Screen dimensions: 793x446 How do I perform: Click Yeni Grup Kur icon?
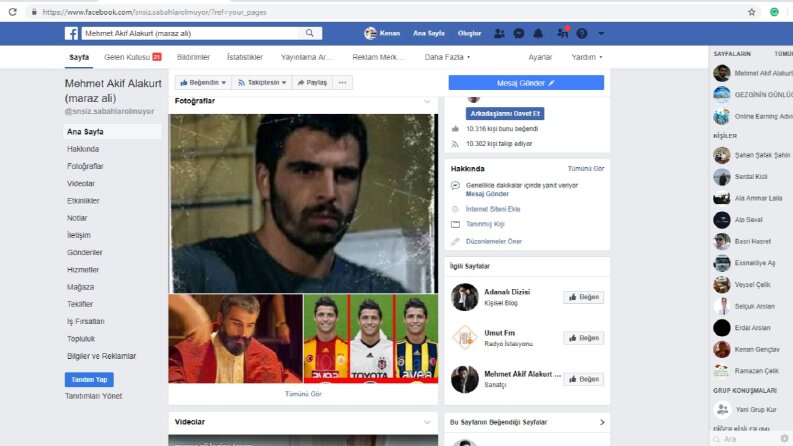click(722, 410)
